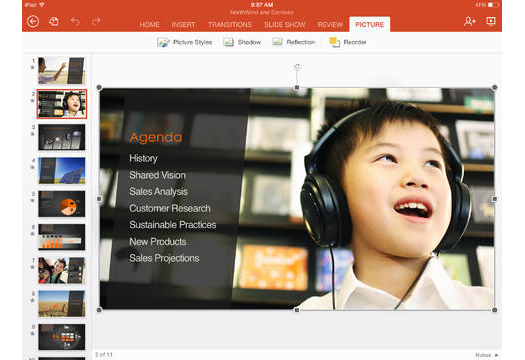Click the transition star next to slide 3

[x=32, y=134]
